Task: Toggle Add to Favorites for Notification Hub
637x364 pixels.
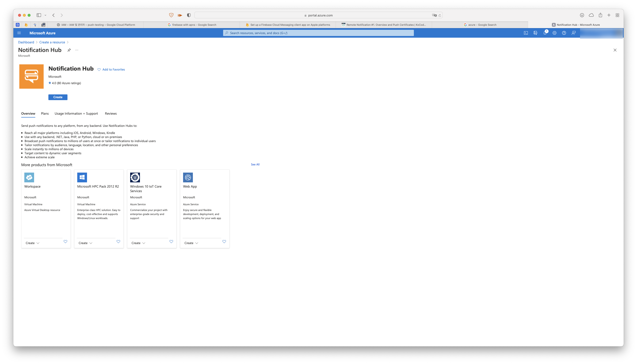Action: (111, 70)
